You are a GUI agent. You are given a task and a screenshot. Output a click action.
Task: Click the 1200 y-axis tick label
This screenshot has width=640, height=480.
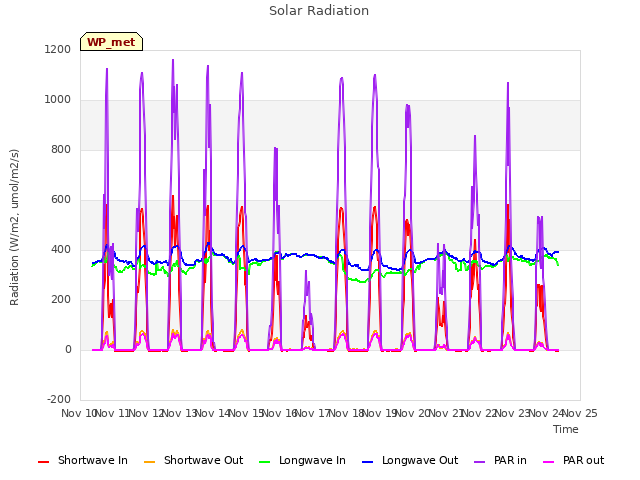(x=58, y=49)
